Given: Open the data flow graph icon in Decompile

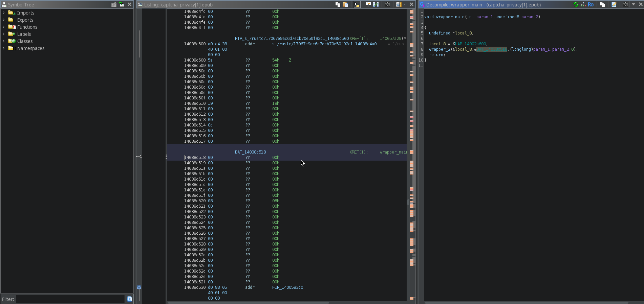Looking at the screenshot, I should tap(583, 4).
